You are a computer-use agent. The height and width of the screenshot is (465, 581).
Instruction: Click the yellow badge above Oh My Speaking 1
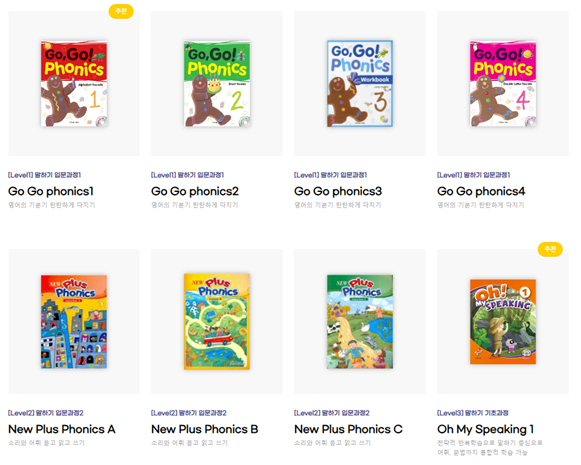[x=550, y=249]
